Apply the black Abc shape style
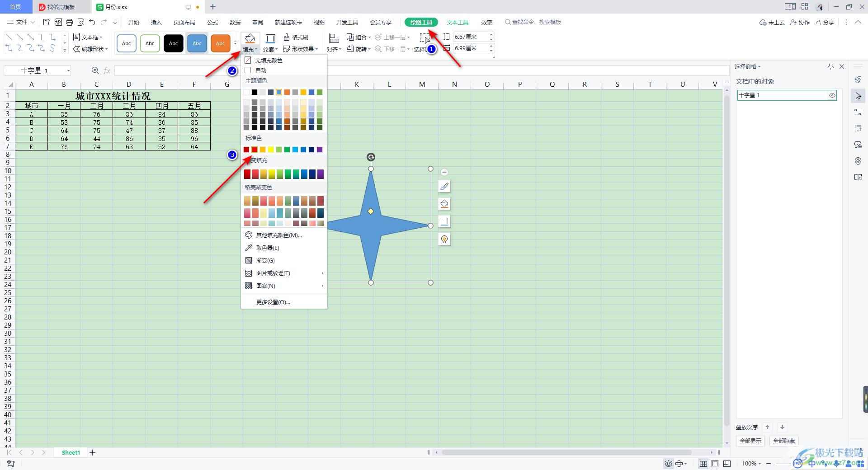Screen dimensions: 868x470 click(x=174, y=43)
